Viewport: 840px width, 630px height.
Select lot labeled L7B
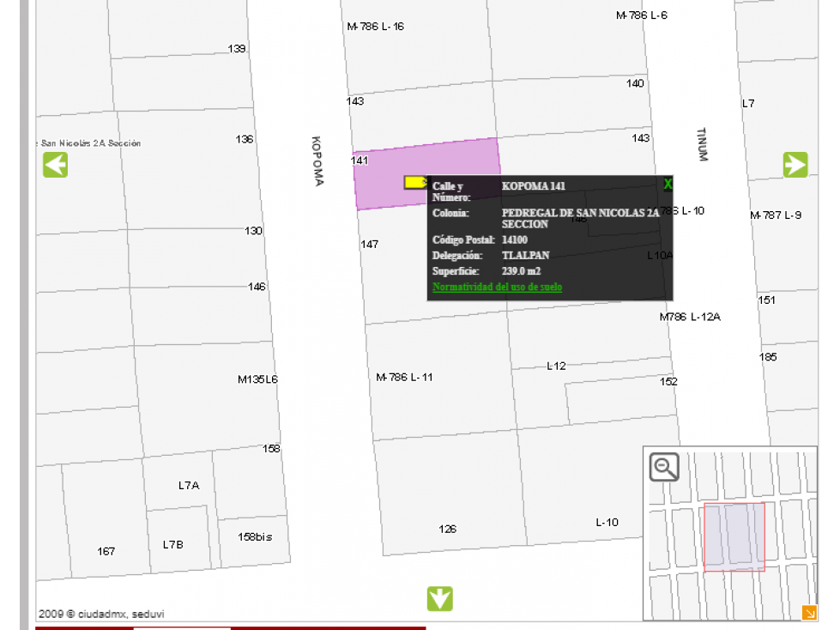pos(173,544)
